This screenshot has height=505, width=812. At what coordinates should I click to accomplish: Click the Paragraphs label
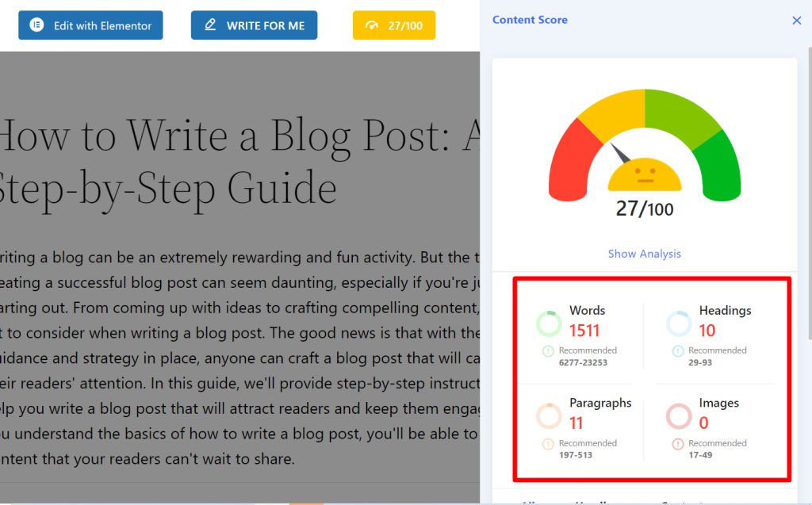600,403
